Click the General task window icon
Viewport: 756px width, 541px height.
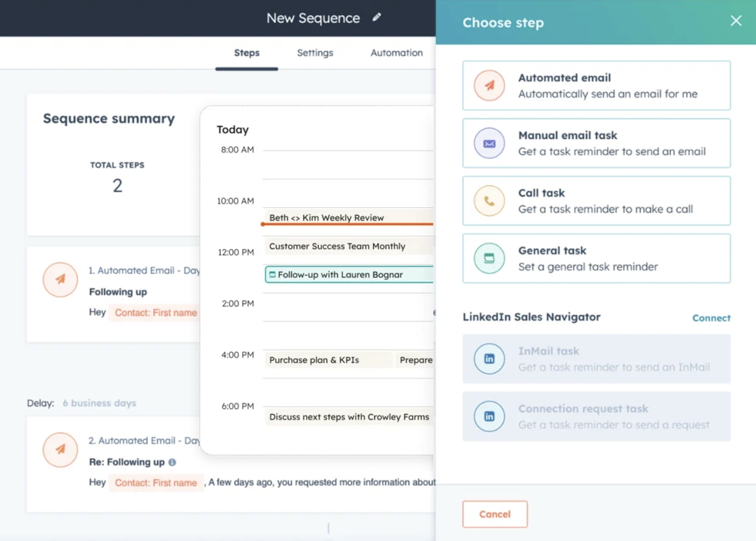489,258
